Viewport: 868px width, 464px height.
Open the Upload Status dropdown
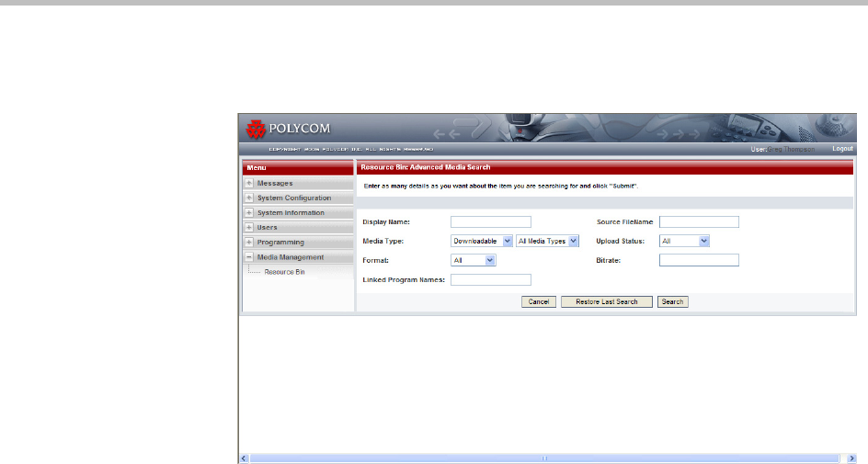684,241
